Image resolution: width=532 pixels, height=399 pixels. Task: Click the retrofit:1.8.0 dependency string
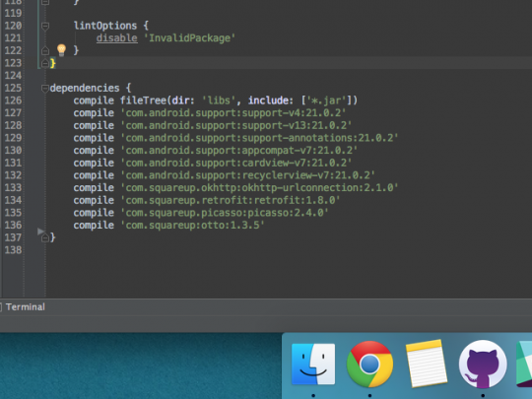click(x=231, y=200)
